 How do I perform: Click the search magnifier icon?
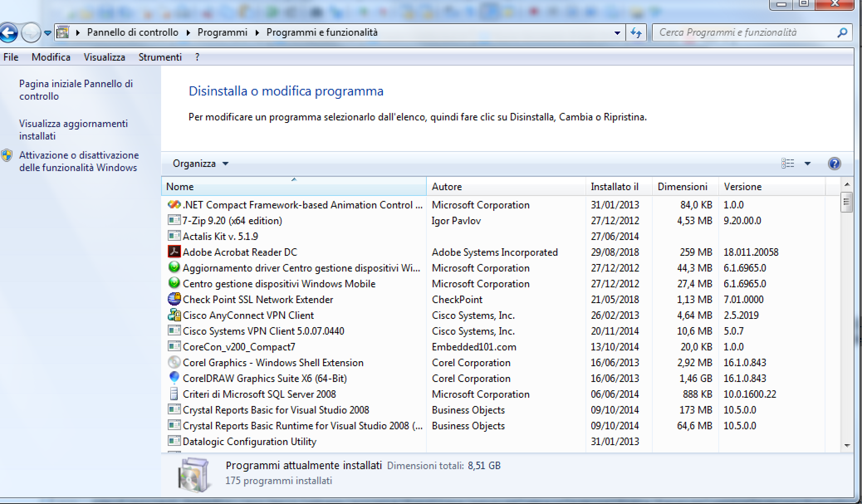pos(842,32)
